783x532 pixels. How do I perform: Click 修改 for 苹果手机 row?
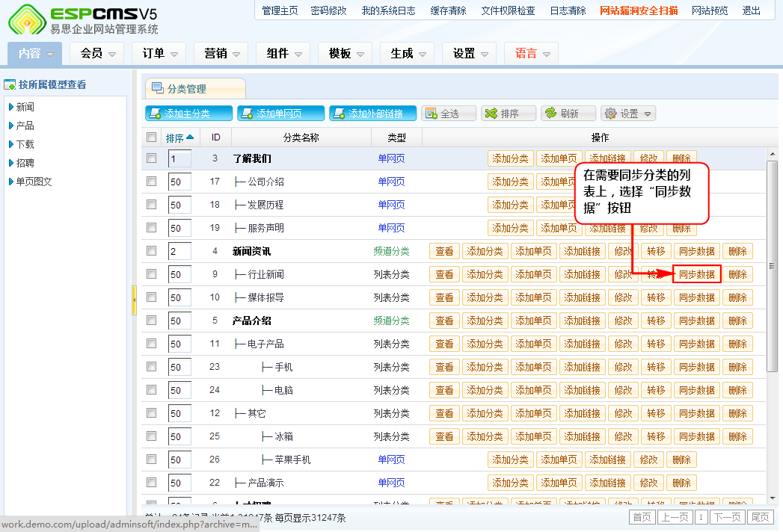tap(648, 460)
